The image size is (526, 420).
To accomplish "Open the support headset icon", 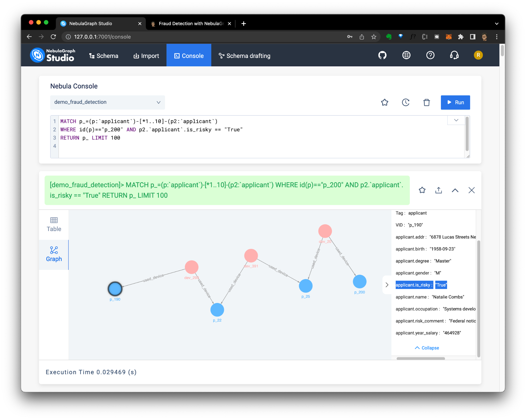I will pyautogui.click(x=454, y=55).
